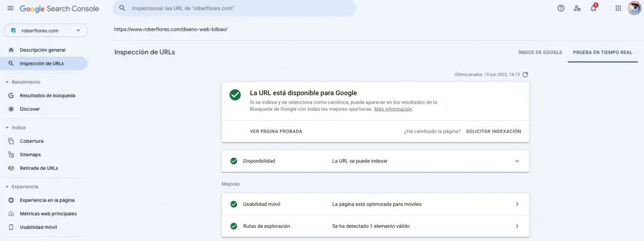Click La página está optimizada para móviles
The height and width of the screenshot is (241, 644).
377,204
